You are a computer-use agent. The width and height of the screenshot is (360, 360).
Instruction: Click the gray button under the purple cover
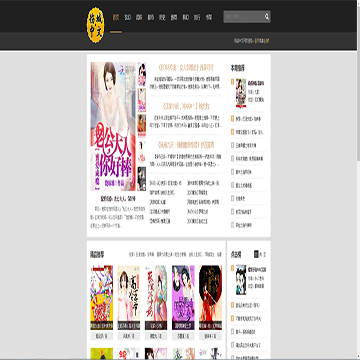183,336
